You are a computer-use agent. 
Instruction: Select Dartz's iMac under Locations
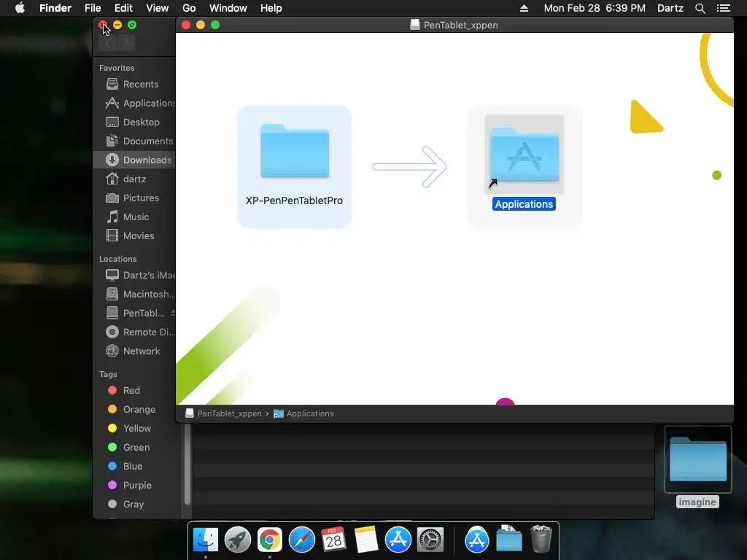tap(134, 275)
